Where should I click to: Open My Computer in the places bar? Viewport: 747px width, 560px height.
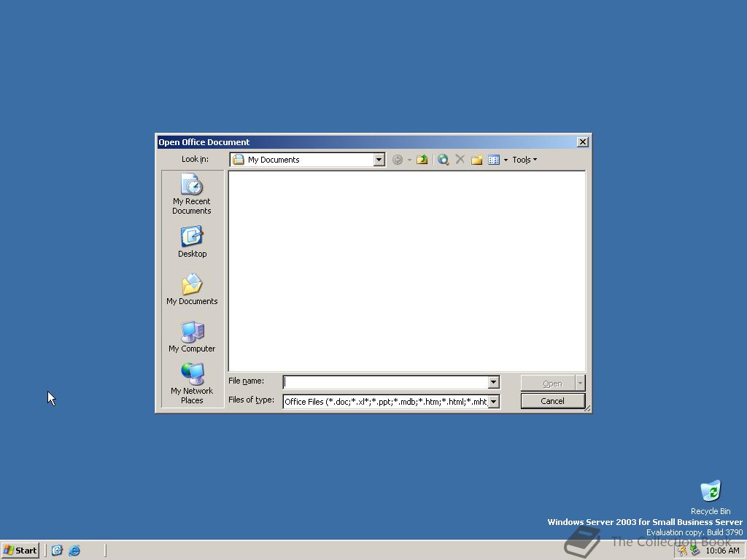[x=192, y=337]
